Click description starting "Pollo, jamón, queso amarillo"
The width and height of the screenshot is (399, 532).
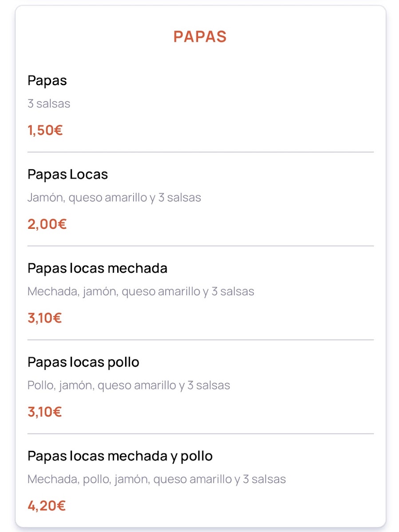point(129,386)
